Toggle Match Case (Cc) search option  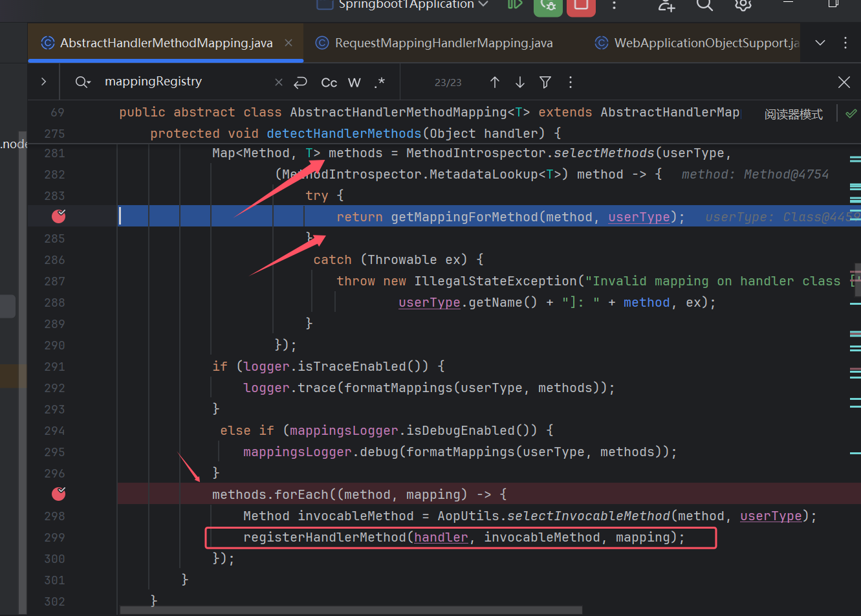point(329,82)
